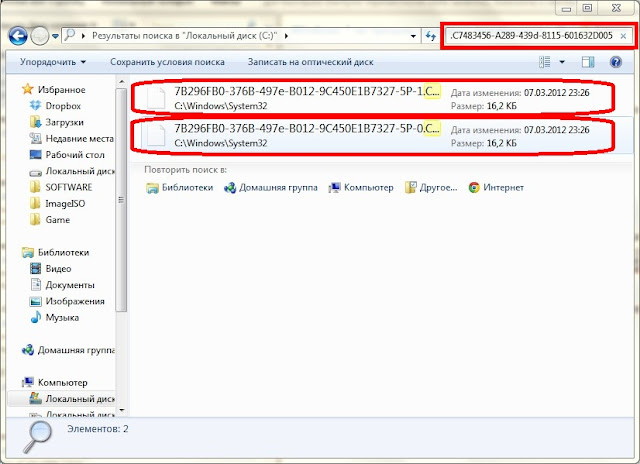
Task: Select Библиотеки in navigation pane
Action: [x=56, y=252]
